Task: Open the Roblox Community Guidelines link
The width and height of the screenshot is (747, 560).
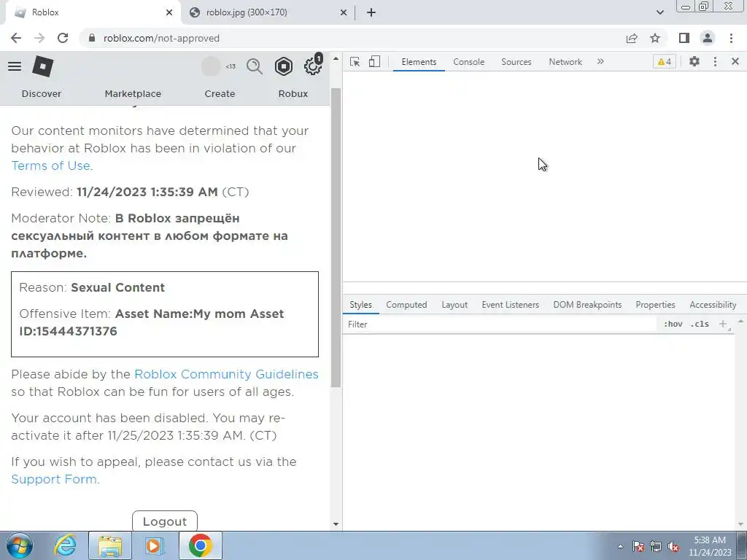Action: coord(226,374)
